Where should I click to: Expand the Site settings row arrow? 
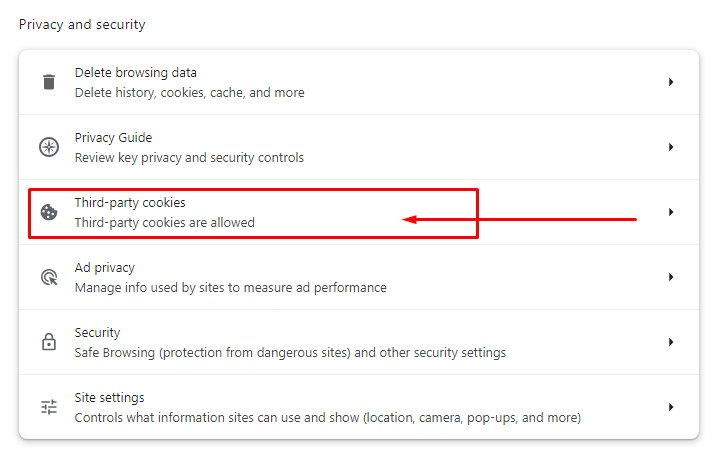tap(671, 407)
